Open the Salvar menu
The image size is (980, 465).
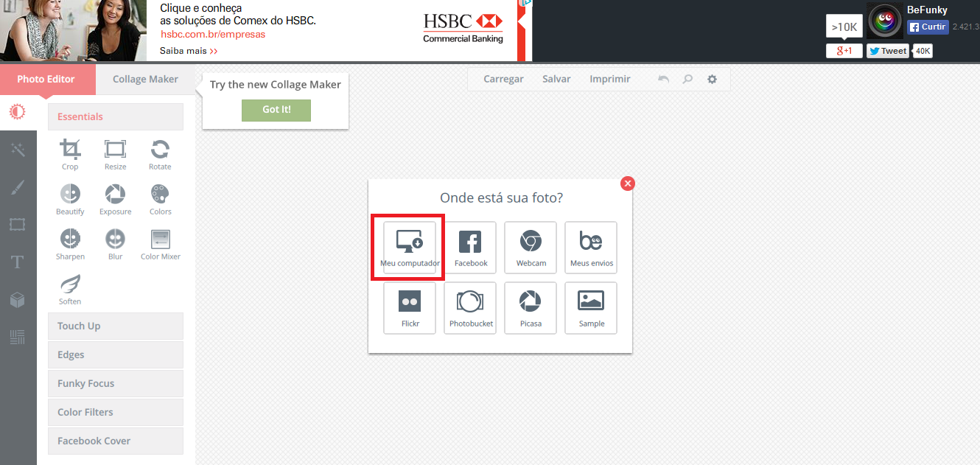(x=556, y=79)
